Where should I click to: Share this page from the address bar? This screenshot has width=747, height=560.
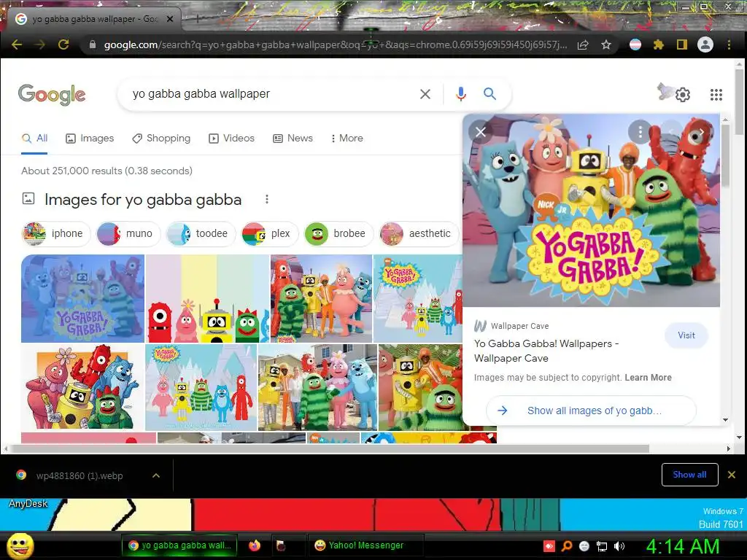click(x=583, y=44)
